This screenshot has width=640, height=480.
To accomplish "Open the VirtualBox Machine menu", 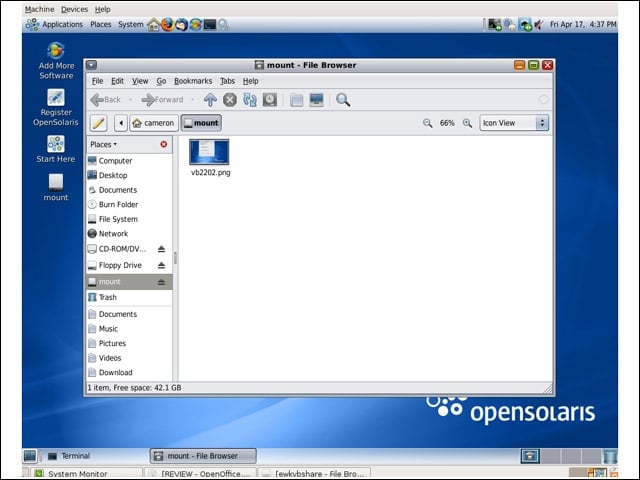I will [x=40, y=9].
